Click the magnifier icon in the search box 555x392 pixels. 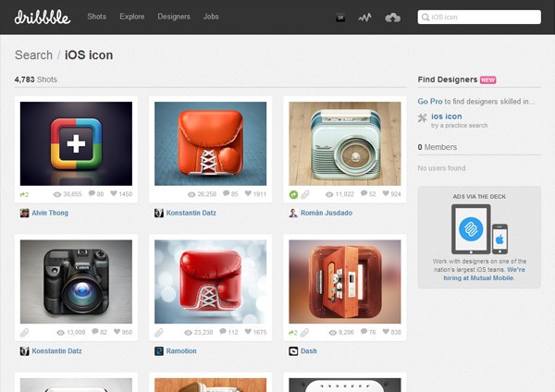pos(425,17)
